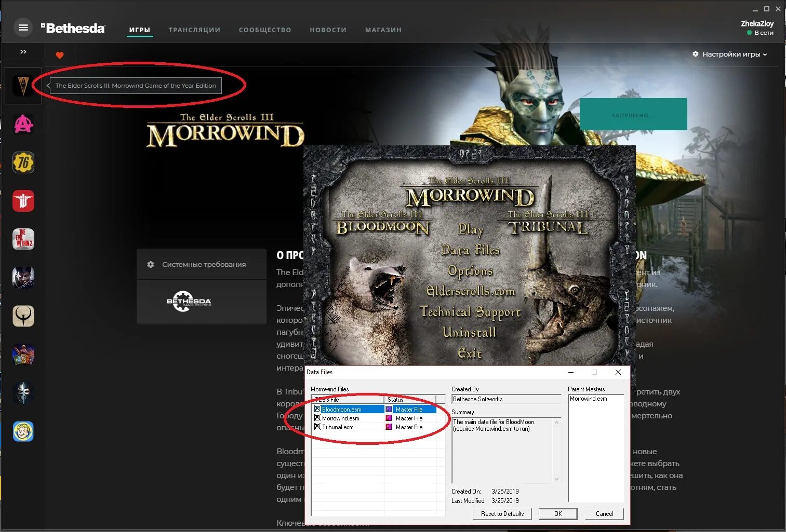Switch to the ИГРЫ tab

pyautogui.click(x=140, y=30)
